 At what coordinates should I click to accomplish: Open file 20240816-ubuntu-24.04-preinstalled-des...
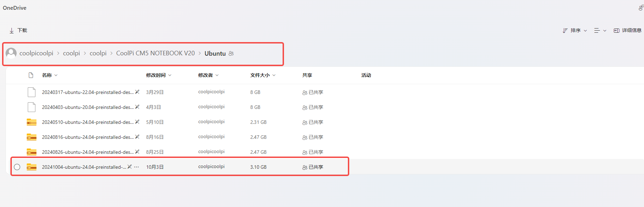click(88, 137)
